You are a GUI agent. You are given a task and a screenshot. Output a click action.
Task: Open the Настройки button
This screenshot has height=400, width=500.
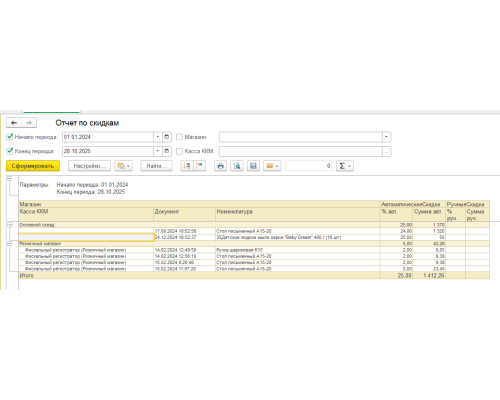[89, 166]
